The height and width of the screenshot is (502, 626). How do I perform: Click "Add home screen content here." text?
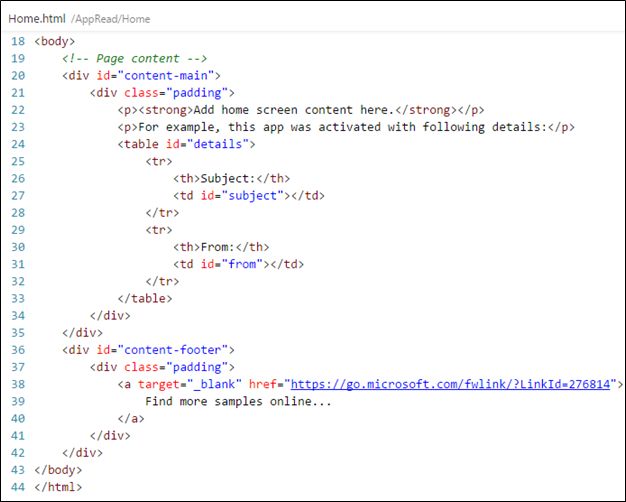294,110
